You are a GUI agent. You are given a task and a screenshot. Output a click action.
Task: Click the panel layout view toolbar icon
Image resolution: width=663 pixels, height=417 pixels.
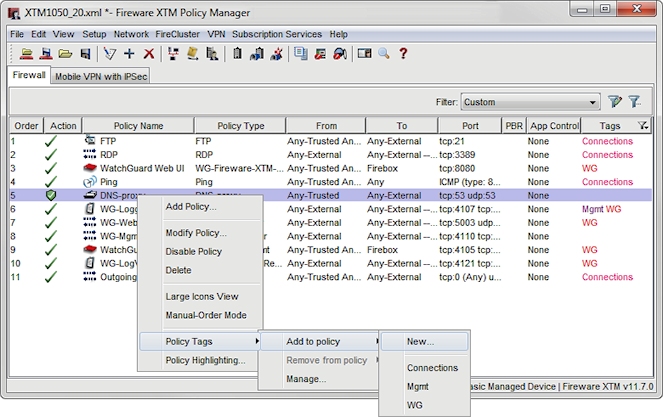364,54
